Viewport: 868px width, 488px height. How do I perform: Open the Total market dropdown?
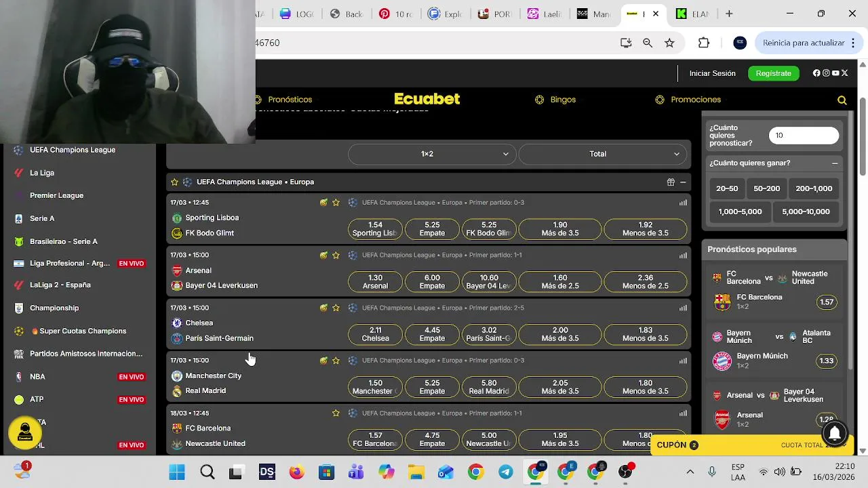click(x=603, y=154)
